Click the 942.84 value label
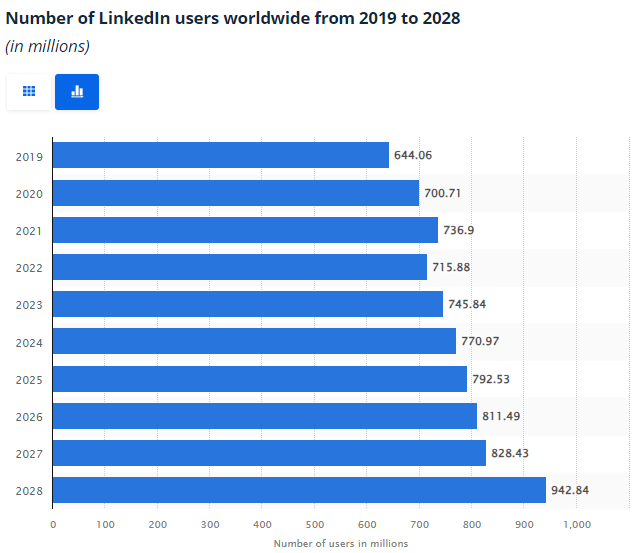643x553 pixels. (570, 490)
